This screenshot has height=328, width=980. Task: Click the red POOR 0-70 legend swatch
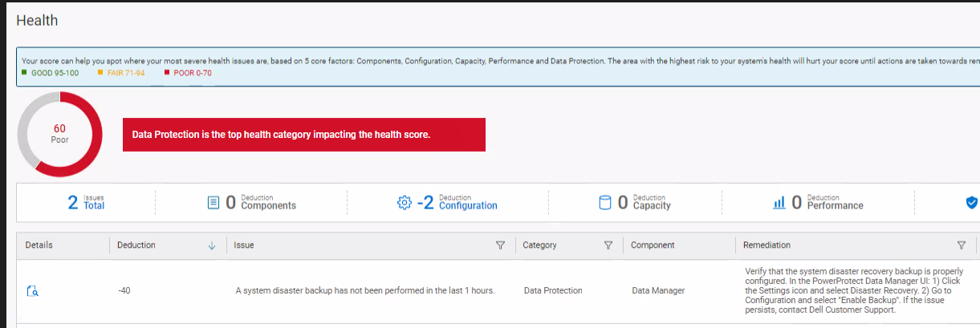(166, 73)
